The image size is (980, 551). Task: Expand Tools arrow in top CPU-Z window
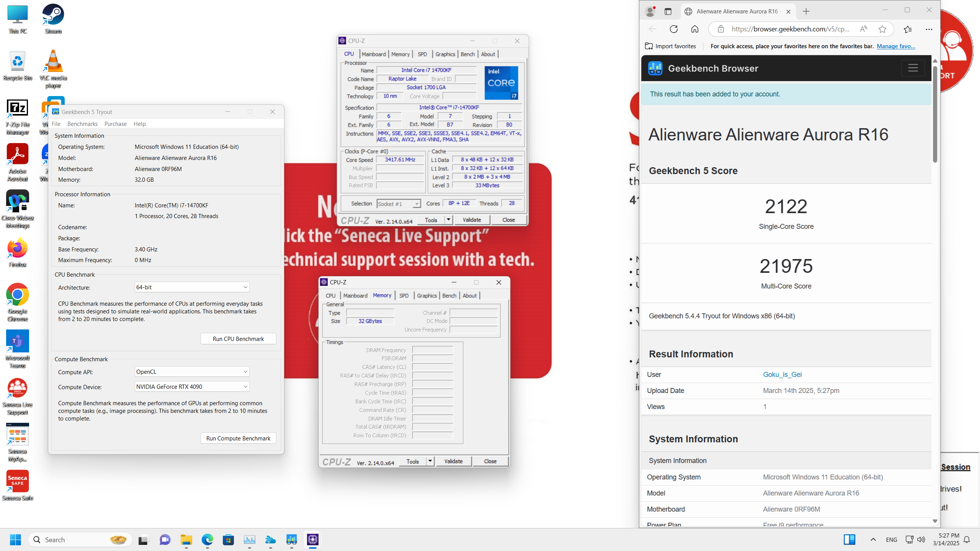click(x=448, y=220)
